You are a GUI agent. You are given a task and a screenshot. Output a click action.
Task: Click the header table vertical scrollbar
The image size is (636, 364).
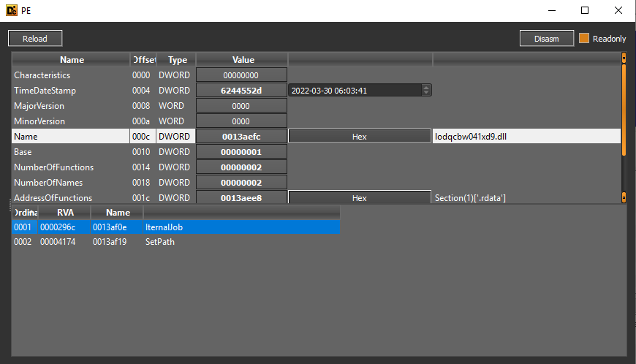tap(624, 128)
